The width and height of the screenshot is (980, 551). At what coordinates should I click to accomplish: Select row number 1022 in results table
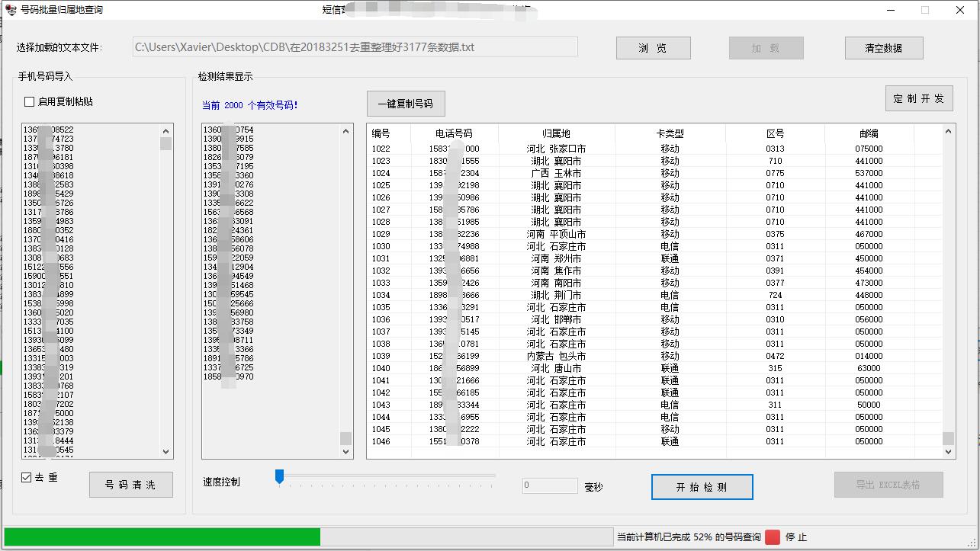pyautogui.click(x=656, y=149)
